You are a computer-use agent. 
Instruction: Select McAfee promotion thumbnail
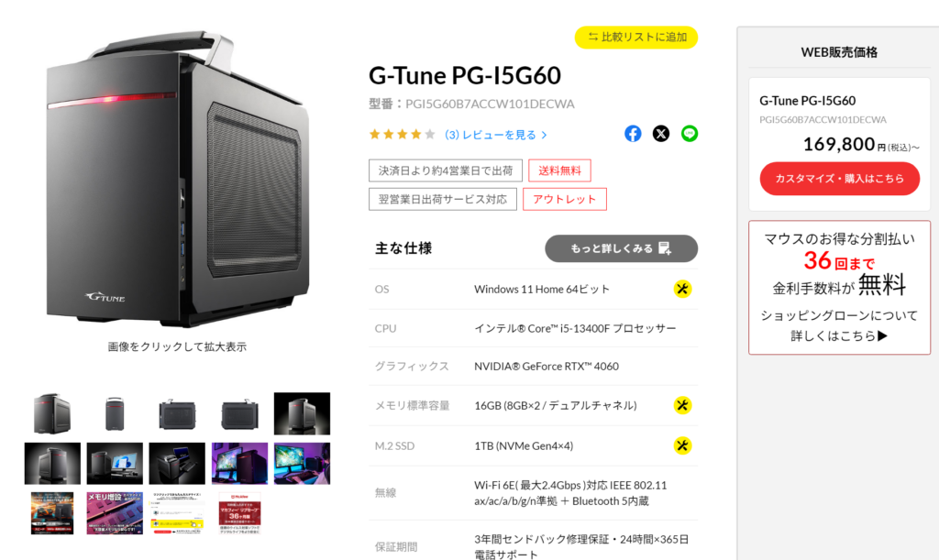tap(239, 513)
